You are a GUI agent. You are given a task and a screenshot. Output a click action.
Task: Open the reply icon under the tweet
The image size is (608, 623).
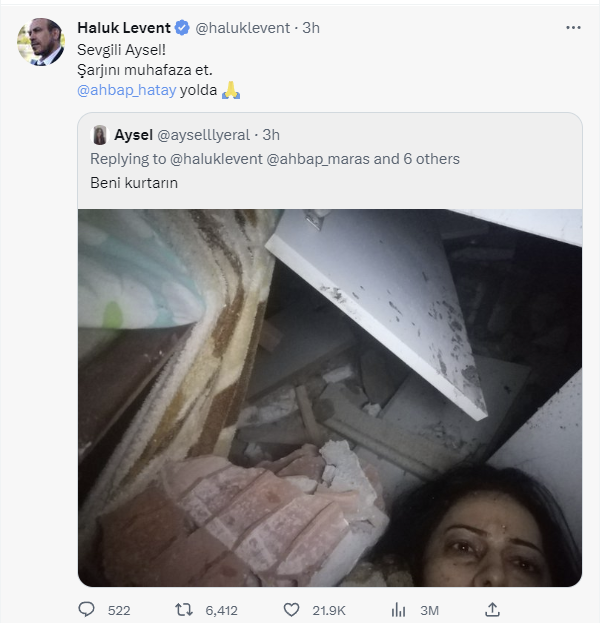[87, 609]
